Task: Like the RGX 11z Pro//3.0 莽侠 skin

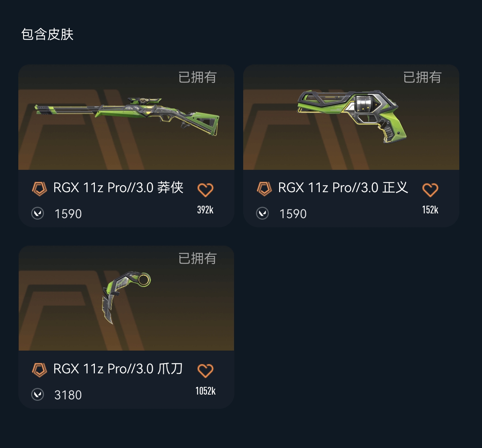Action: point(205,190)
